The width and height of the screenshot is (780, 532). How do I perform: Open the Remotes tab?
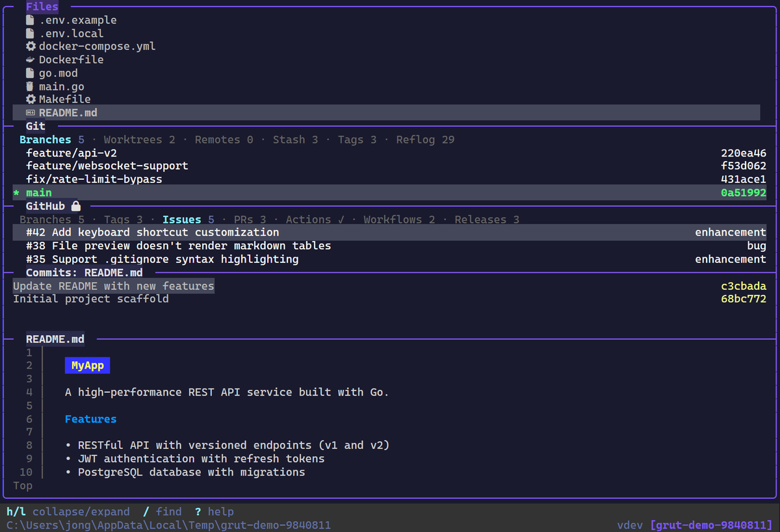pos(224,140)
